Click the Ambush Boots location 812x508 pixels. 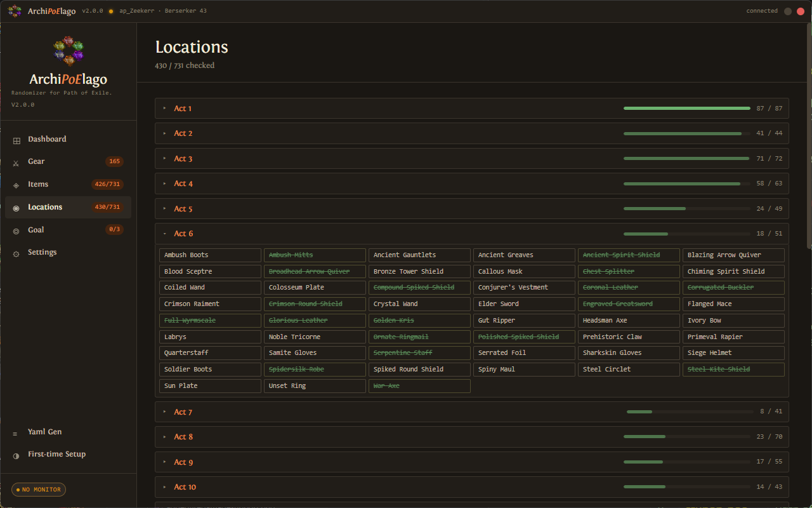click(210, 255)
